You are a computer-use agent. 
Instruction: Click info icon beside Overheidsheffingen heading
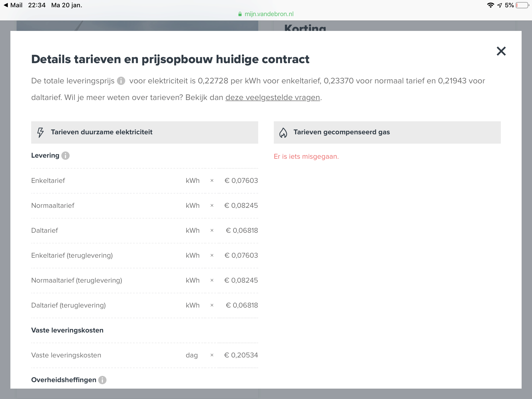click(102, 380)
